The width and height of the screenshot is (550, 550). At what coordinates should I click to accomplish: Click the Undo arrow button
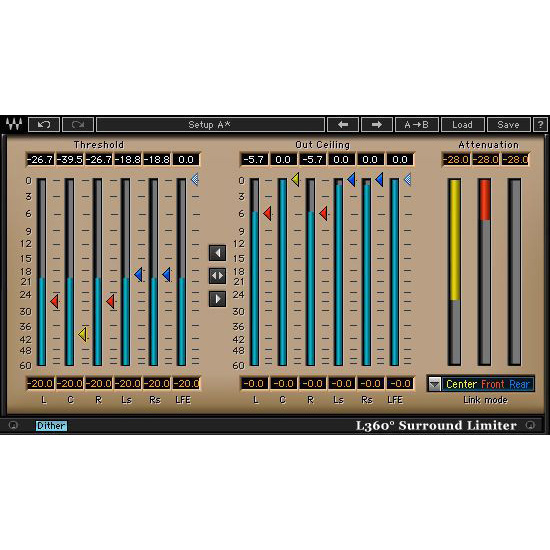click(44, 125)
